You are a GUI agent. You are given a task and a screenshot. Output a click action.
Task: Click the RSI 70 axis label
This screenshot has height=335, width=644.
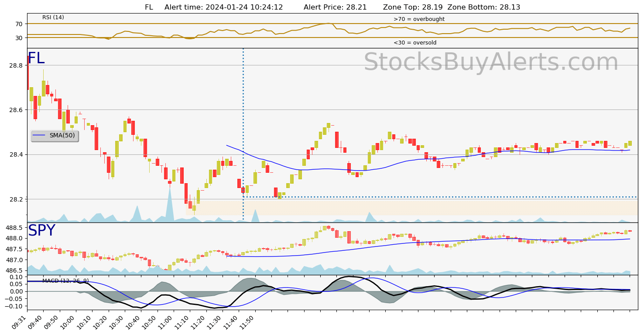point(19,24)
